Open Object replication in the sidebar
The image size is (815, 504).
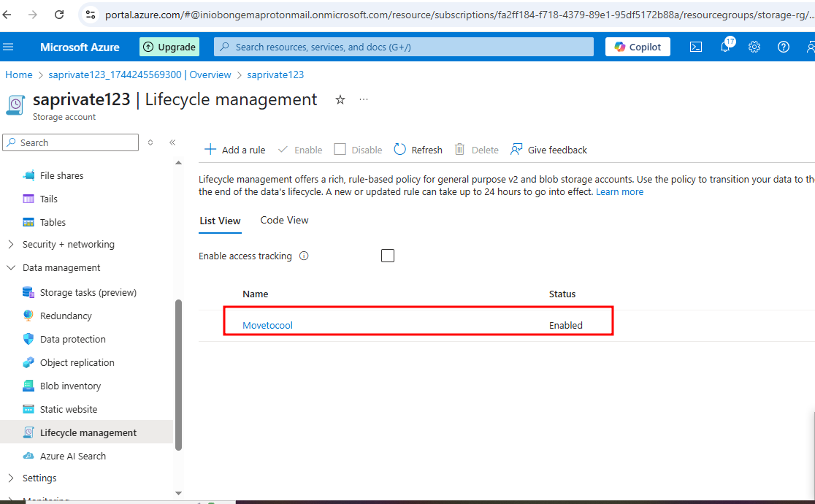[x=77, y=363]
